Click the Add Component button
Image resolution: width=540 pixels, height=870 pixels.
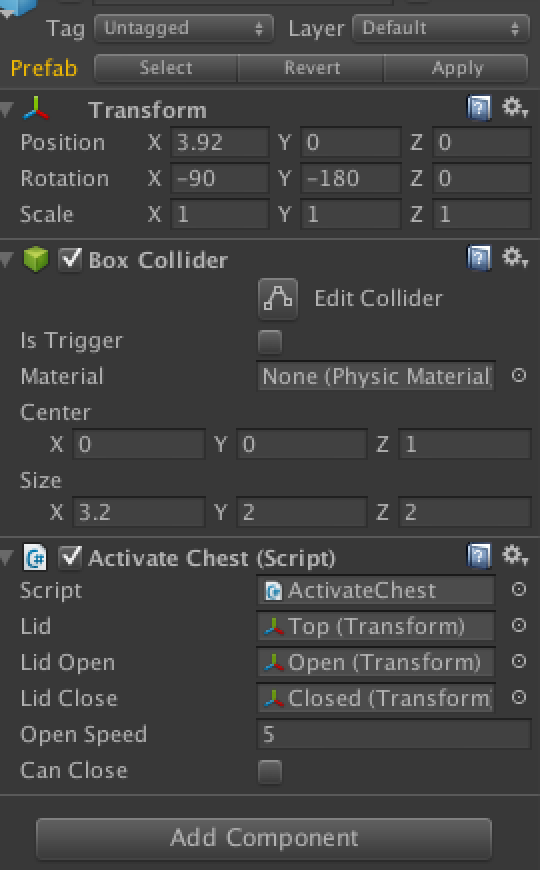click(264, 838)
